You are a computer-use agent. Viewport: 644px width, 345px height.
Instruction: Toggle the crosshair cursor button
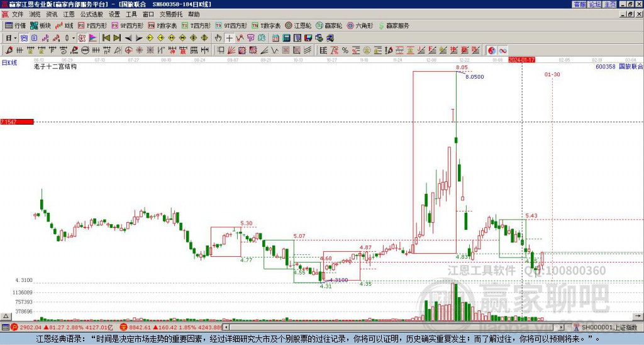pos(229,38)
